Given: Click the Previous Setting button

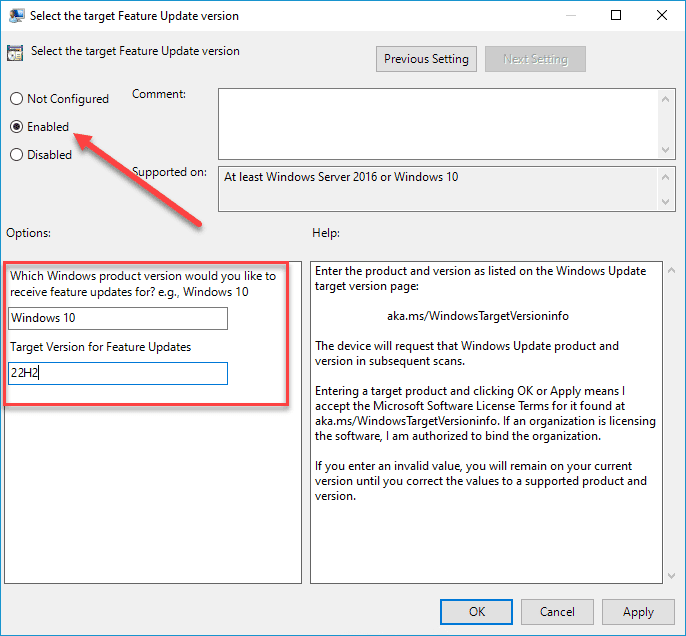Looking at the screenshot, I should tap(426, 59).
